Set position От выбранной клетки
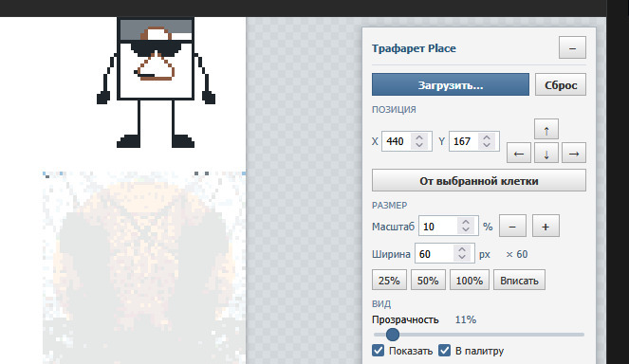Viewport: 629px width, 364px height. point(478,180)
